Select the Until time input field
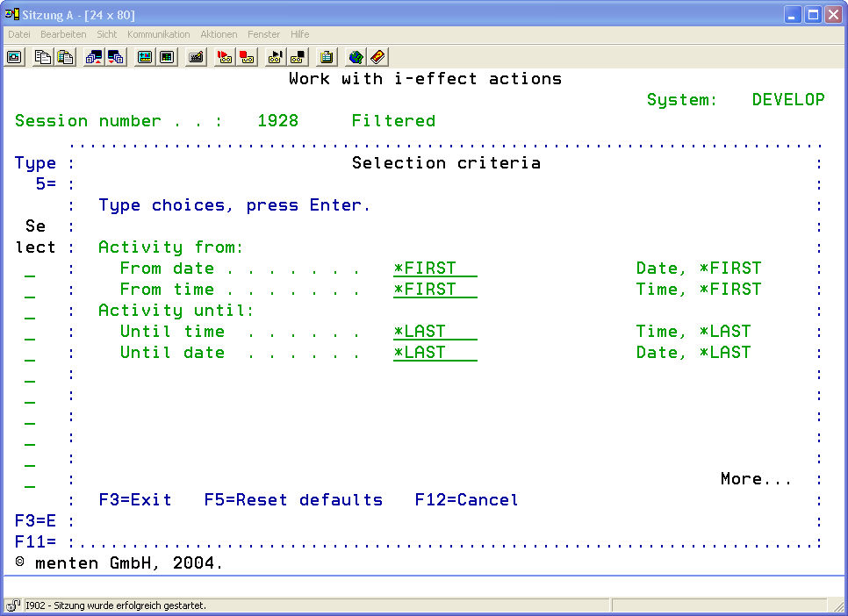 point(435,332)
